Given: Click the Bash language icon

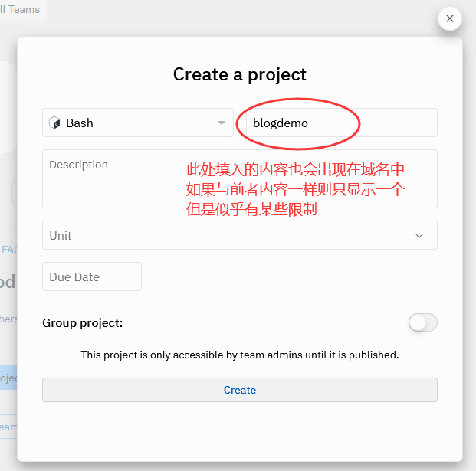Looking at the screenshot, I should (x=54, y=123).
